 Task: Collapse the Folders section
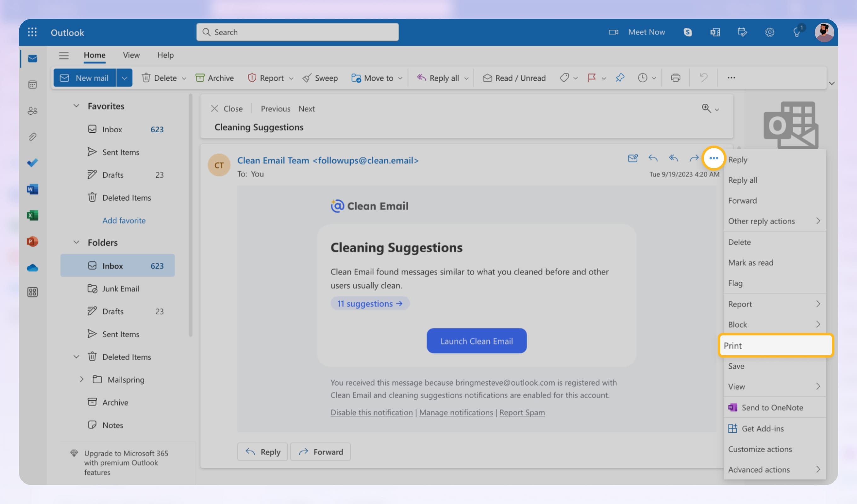(x=76, y=242)
